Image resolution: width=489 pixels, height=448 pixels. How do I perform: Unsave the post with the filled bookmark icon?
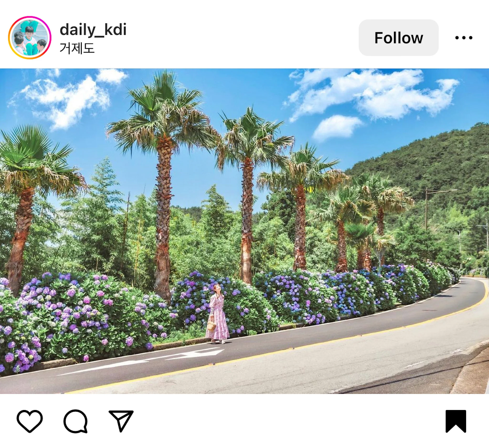point(456,421)
